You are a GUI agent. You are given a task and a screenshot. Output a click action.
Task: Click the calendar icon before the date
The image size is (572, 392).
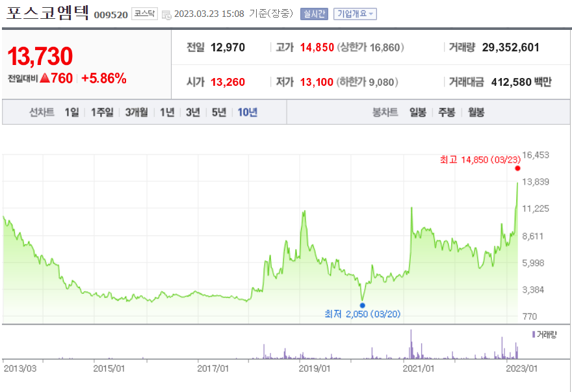pos(166,15)
